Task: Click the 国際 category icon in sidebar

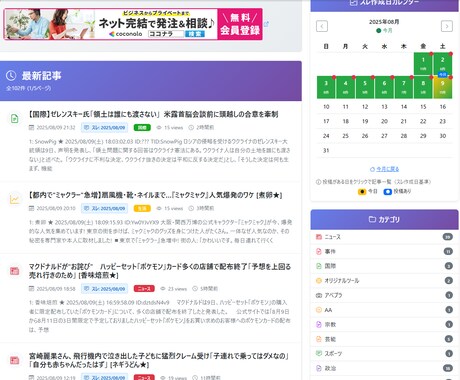Action: tap(318, 266)
